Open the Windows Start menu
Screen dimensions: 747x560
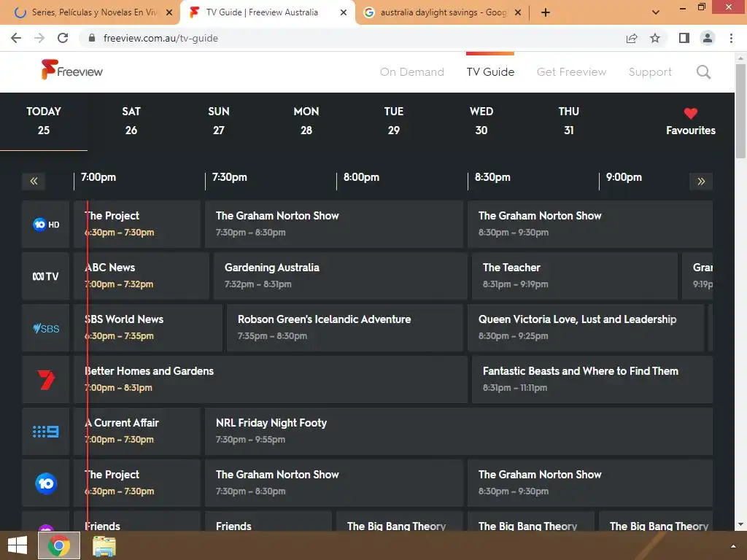(18, 545)
